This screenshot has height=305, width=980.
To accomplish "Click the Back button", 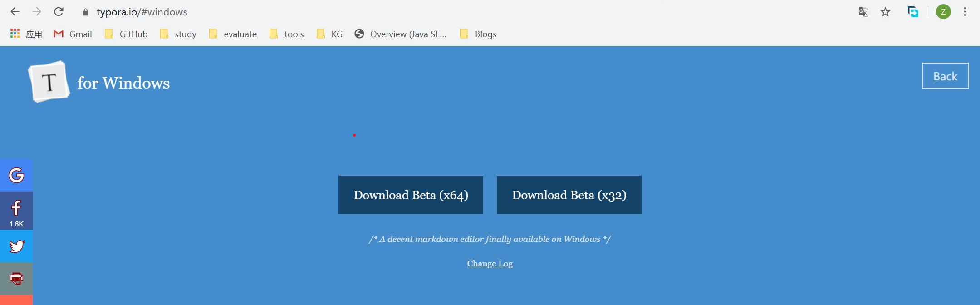I will pos(945,76).
